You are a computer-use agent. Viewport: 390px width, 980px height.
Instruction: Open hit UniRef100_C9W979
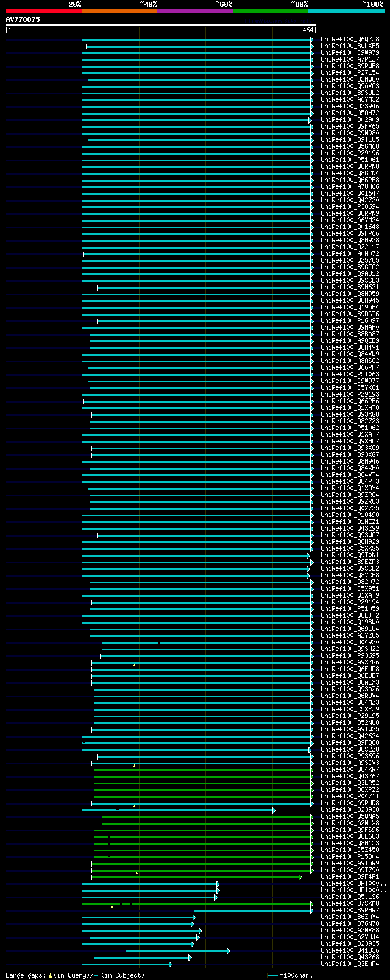point(350,52)
